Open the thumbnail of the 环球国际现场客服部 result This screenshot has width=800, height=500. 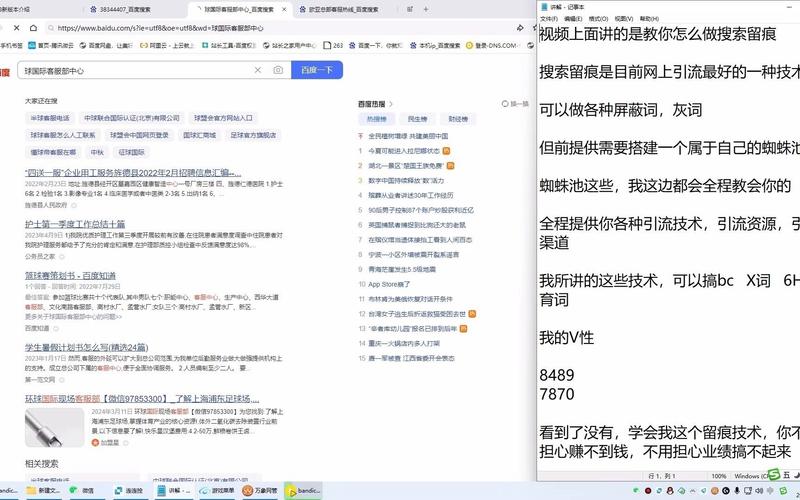pyautogui.click(x=55, y=427)
